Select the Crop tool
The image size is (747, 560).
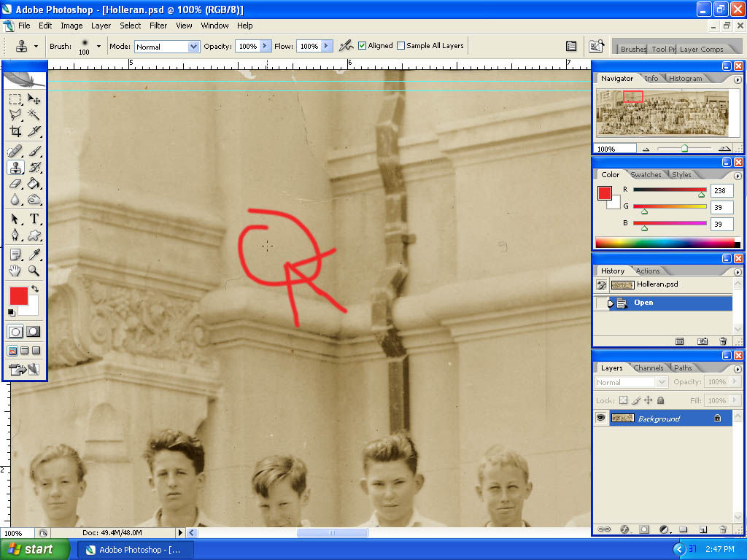tap(15, 132)
